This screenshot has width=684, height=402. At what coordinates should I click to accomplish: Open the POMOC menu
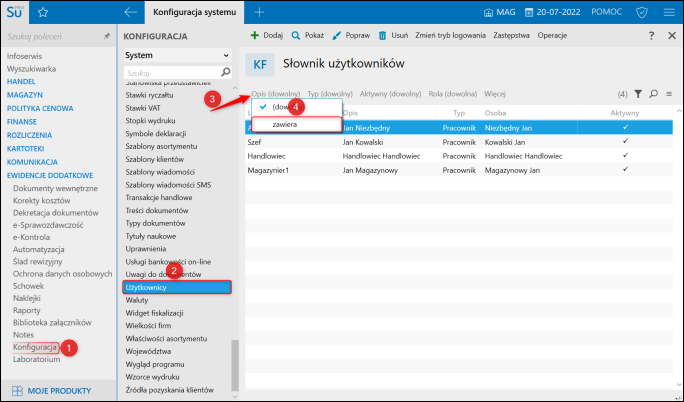coord(606,12)
